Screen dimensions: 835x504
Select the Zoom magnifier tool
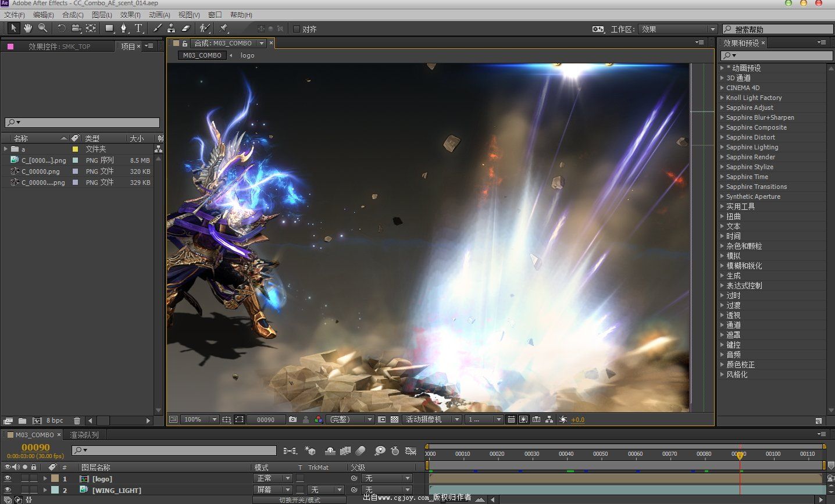click(42, 28)
